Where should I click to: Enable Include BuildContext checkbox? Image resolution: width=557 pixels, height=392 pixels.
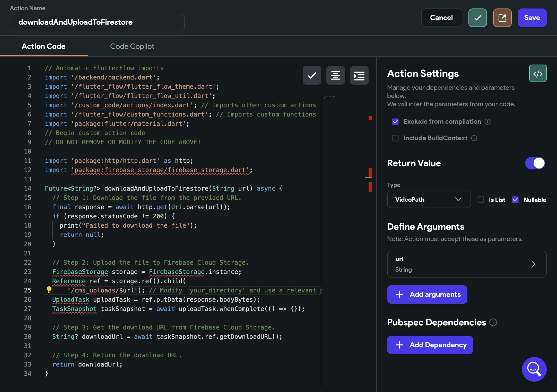click(x=395, y=138)
